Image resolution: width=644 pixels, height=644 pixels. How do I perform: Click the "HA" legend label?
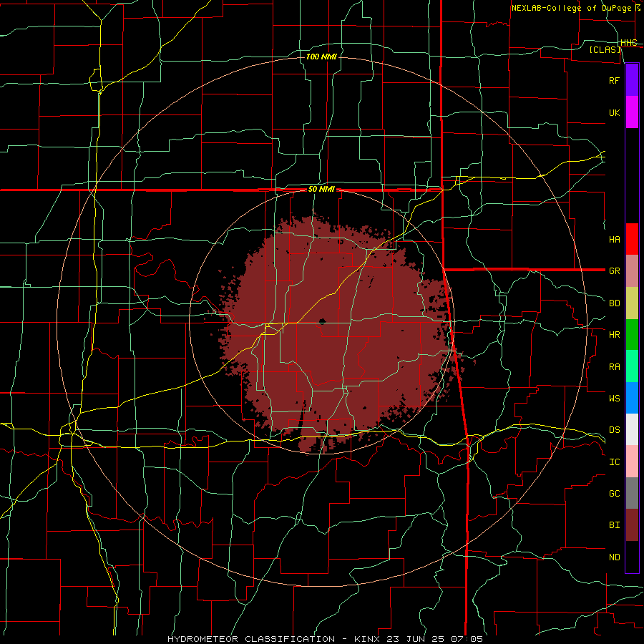pyautogui.click(x=614, y=239)
